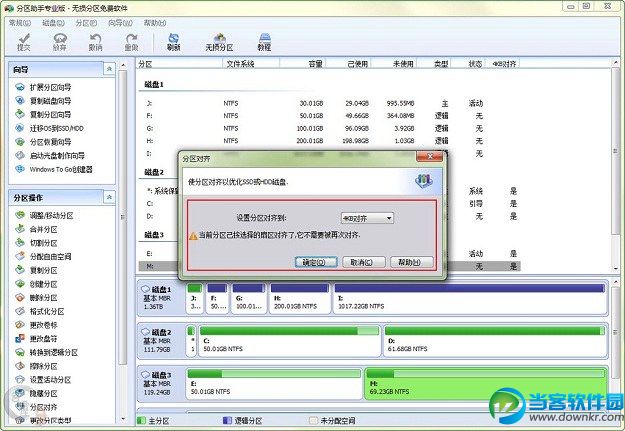Open the 磁盘 menu

53,23
